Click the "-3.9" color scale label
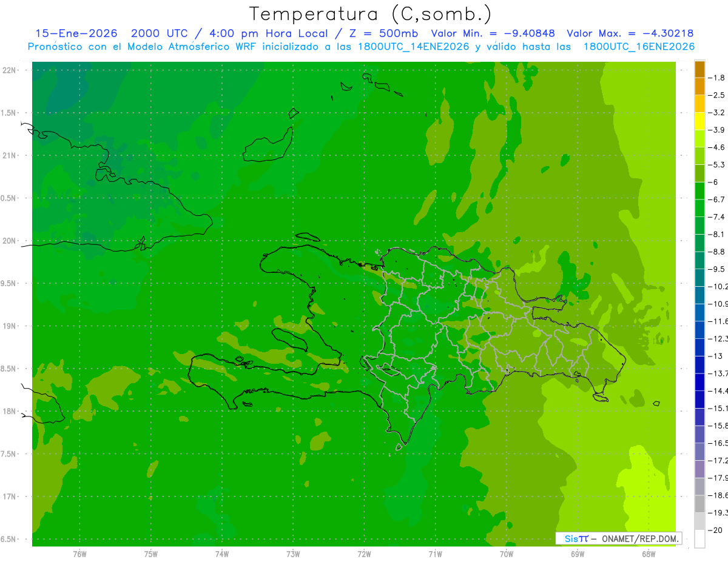The width and height of the screenshot is (728, 562). pos(716,130)
